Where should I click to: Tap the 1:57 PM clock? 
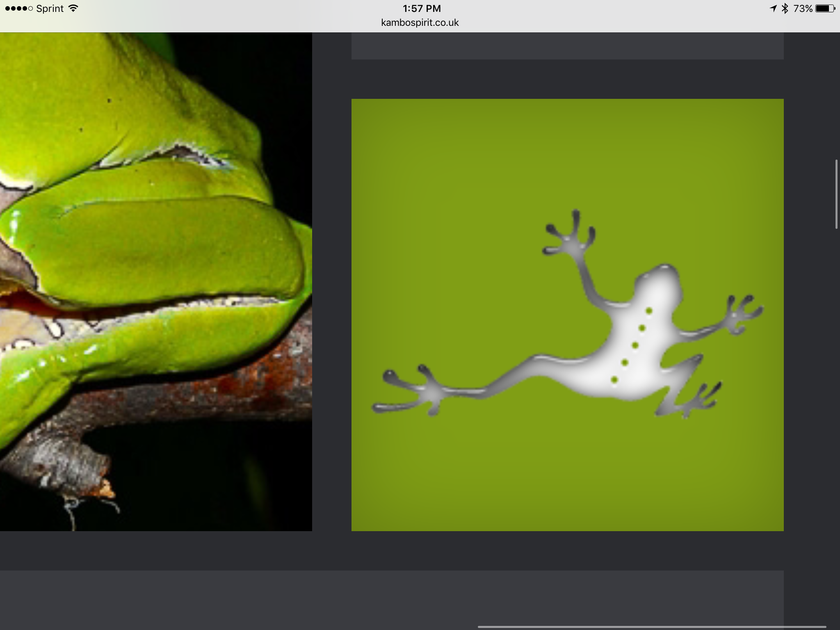coord(421,8)
